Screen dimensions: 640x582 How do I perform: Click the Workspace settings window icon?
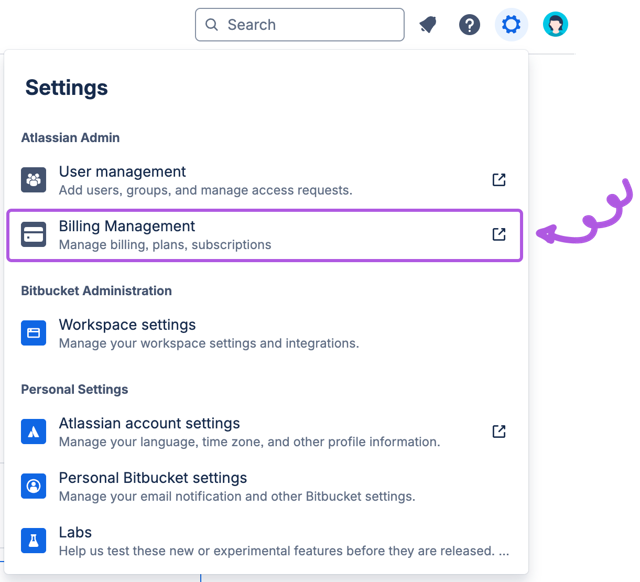[33, 333]
